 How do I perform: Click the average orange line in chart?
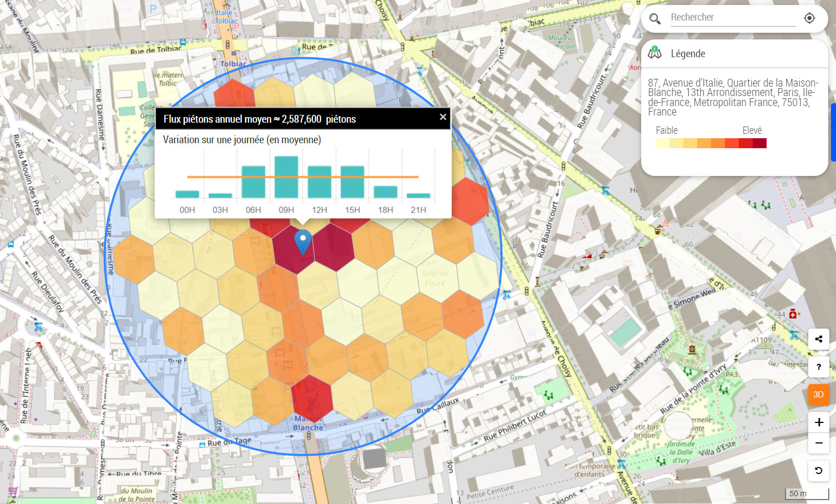pos(303,177)
